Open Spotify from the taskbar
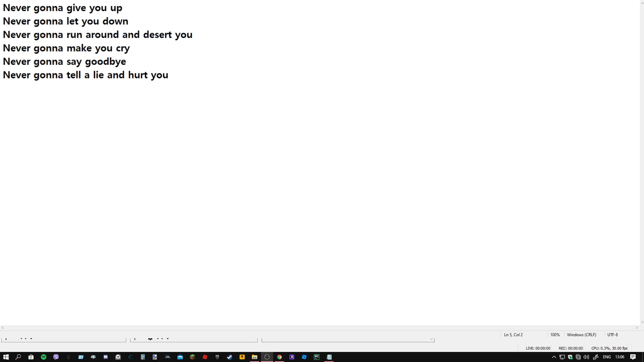This screenshot has height=362, width=644. point(43,357)
